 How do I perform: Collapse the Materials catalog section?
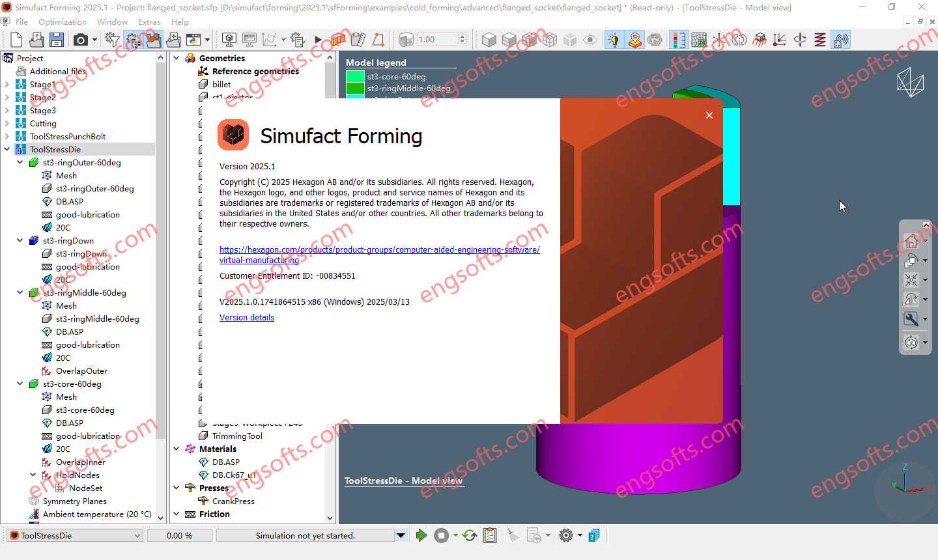(177, 449)
